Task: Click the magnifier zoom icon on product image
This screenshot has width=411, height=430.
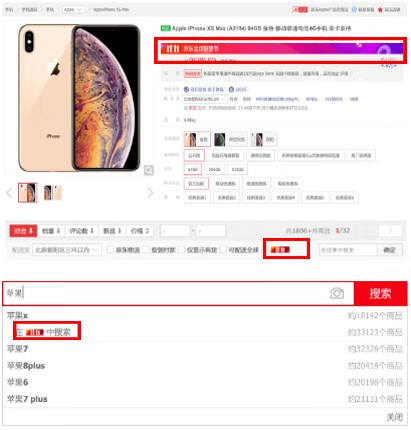Action: click(149, 170)
